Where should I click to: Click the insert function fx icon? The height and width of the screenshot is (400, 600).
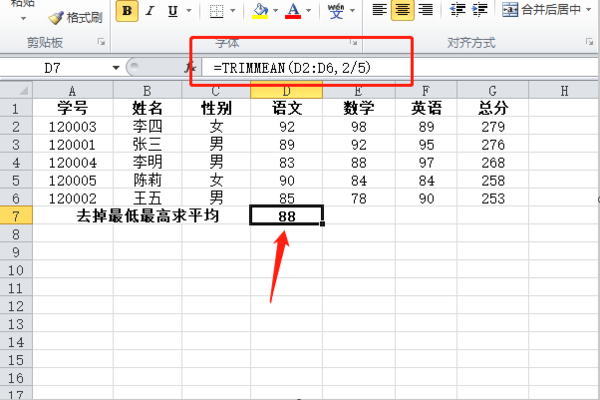point(189,68)
